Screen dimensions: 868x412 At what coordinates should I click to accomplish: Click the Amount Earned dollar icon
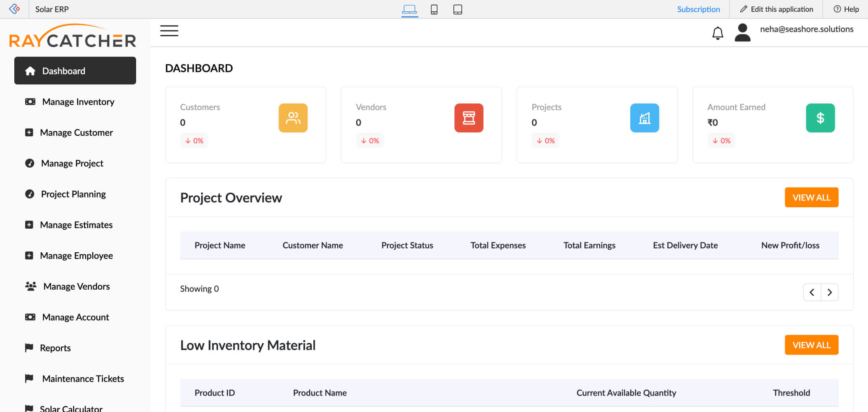point(820,118)
